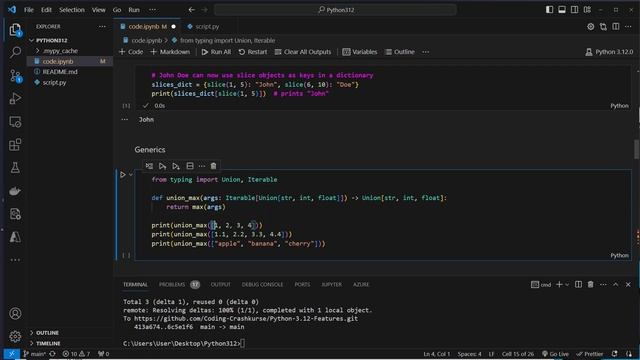The width and height of the screenshot is (640, 360).
Task: Open new terminal profile dropdown
Action: 567,284
